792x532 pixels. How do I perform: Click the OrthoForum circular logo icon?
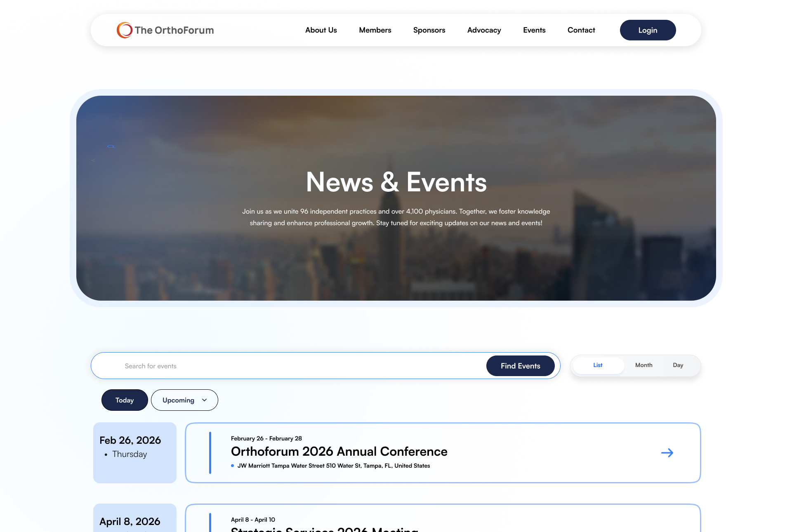click(x=125, y=30)
